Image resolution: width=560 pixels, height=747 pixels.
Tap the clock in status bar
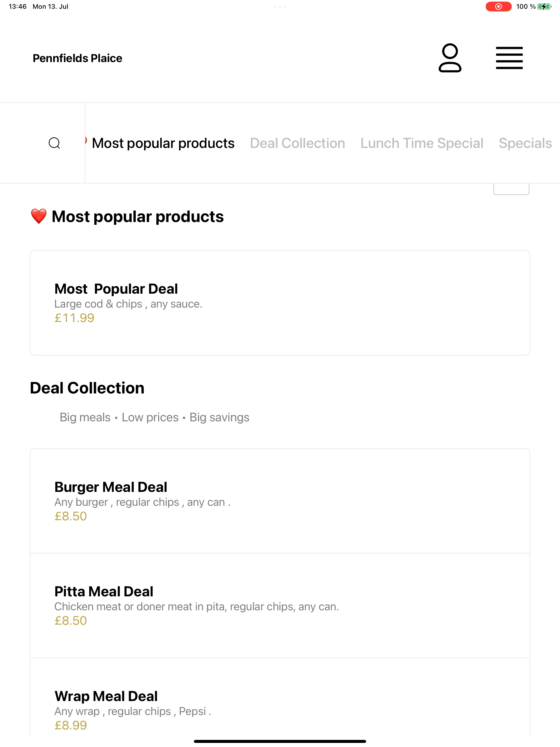click(17, 6)
